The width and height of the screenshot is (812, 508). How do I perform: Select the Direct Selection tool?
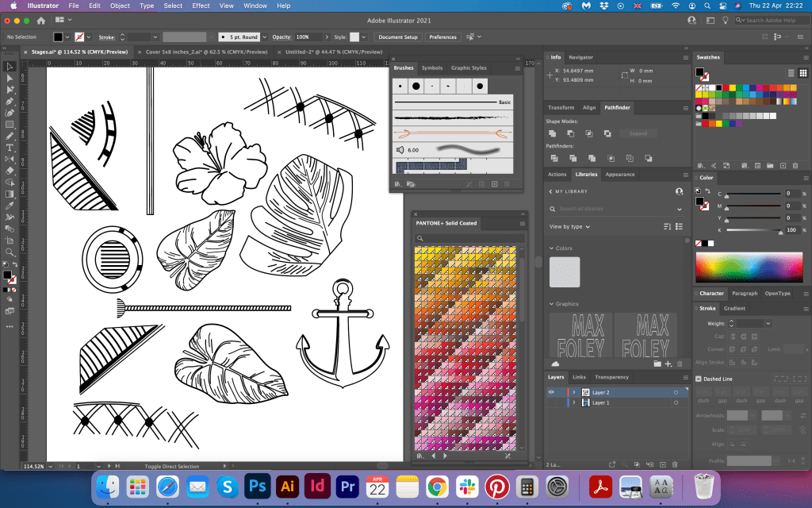(10, 79)
